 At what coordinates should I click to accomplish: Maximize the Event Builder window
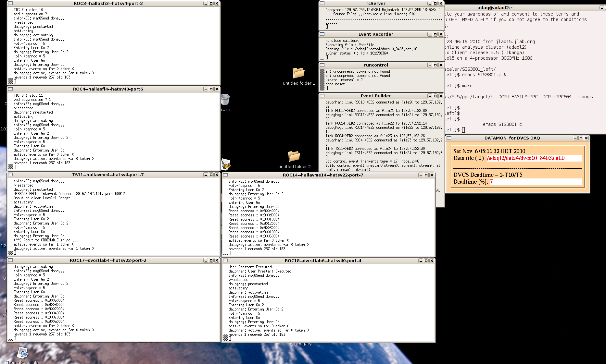click(435, 96)
